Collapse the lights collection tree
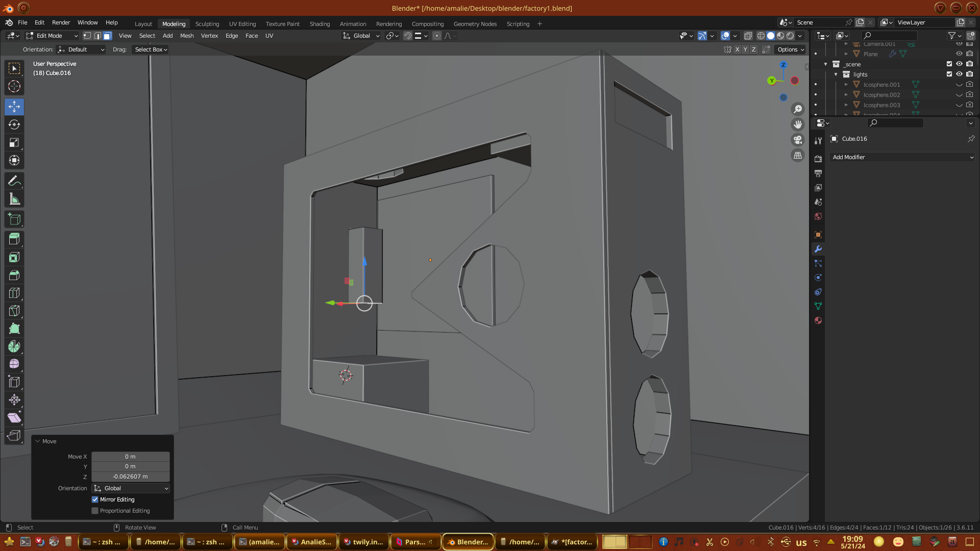The image size is (980, 551). tap(836, 74)
